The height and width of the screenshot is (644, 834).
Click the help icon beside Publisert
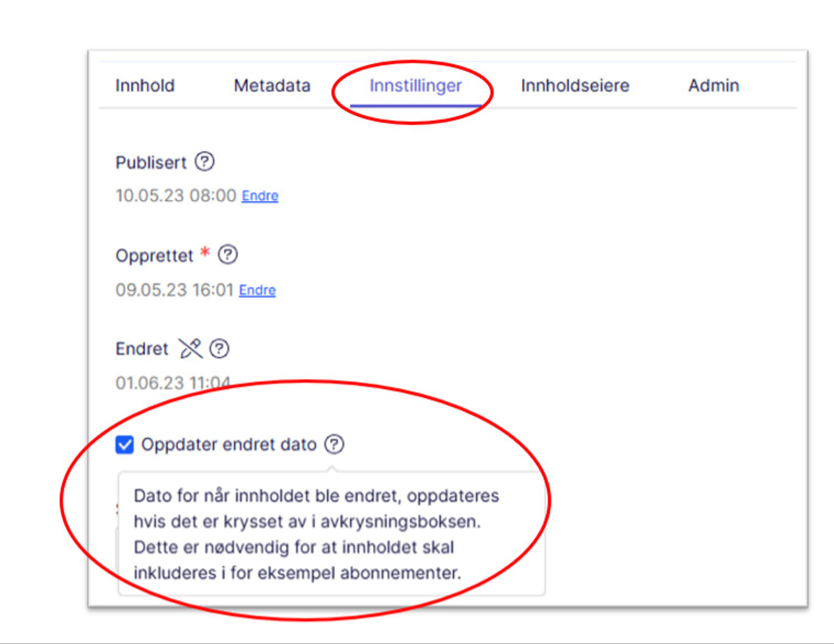point(204,162)
